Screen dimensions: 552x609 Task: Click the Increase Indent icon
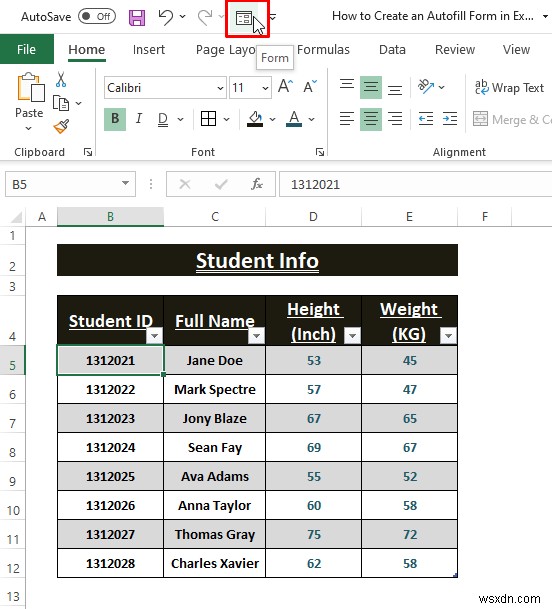[450, 118]
